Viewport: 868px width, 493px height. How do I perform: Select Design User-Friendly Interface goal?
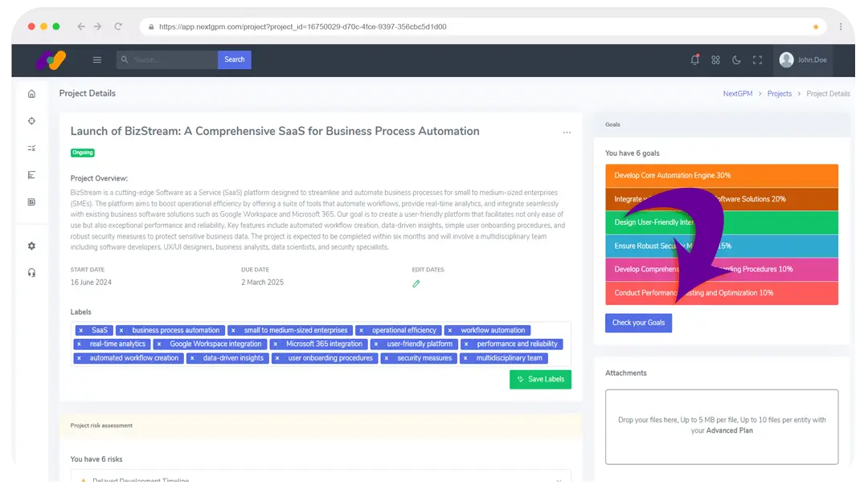(721, 222)
